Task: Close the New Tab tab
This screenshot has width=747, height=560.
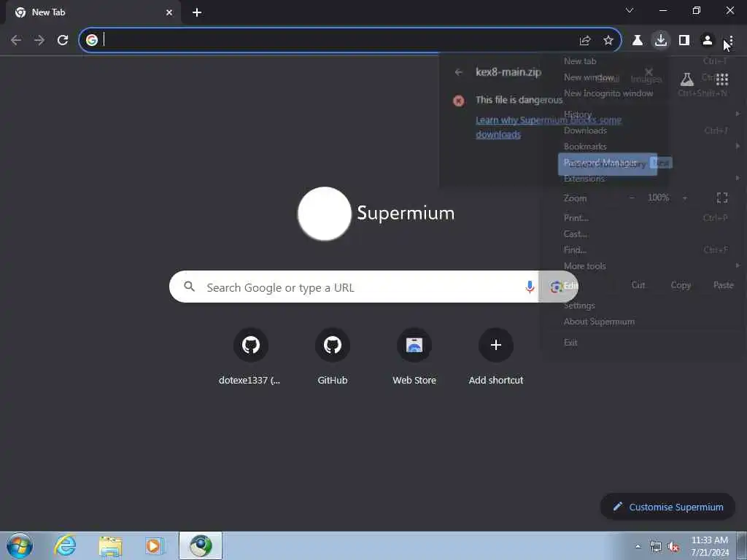Action: click(169, 12)
